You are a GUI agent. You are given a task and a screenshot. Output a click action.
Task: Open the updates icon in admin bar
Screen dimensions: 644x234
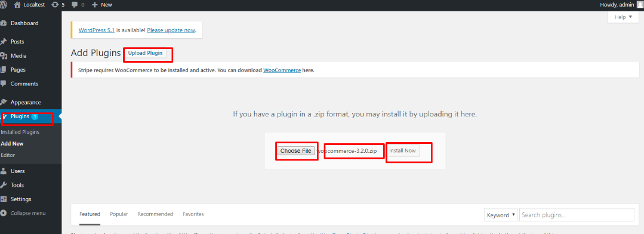pos(55,5)
